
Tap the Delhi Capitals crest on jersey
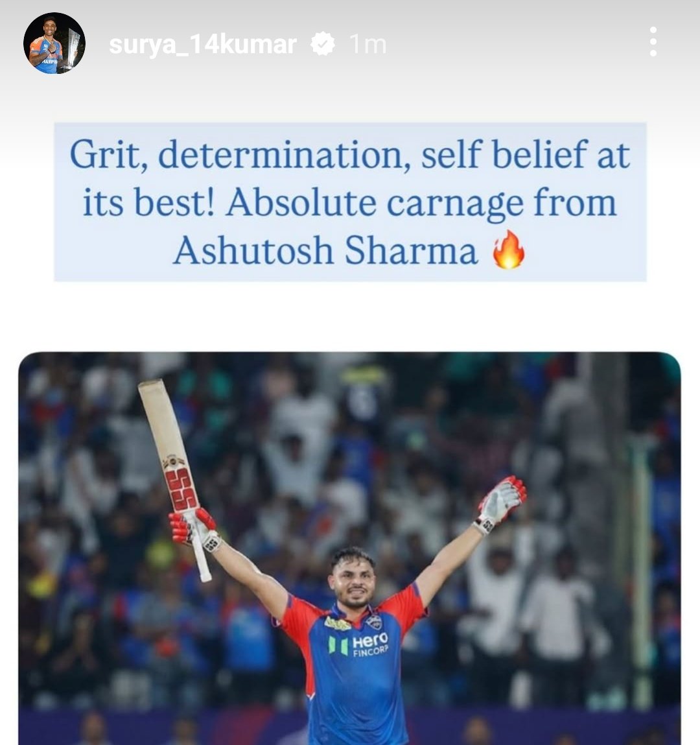[x=374, y=622]
